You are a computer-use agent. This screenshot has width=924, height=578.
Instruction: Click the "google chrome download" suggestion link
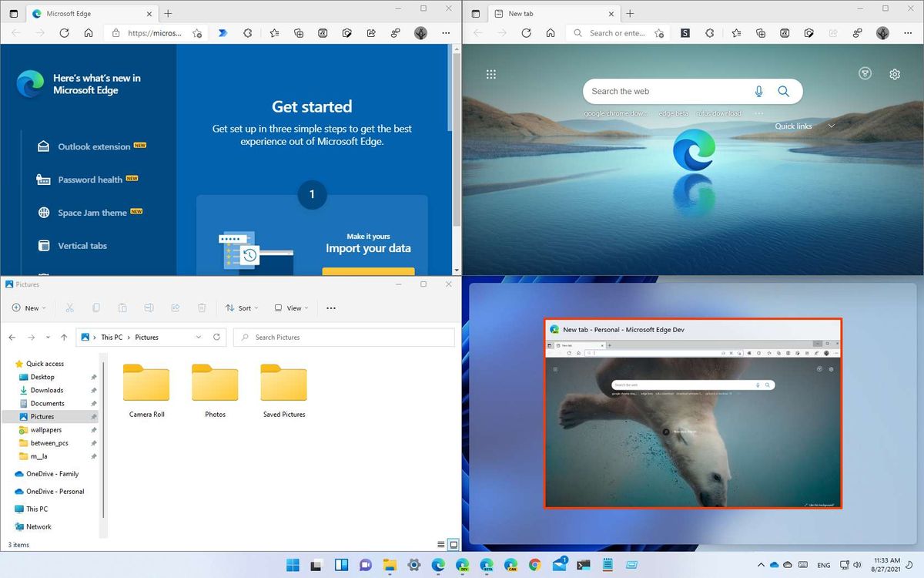click(615, 113)
